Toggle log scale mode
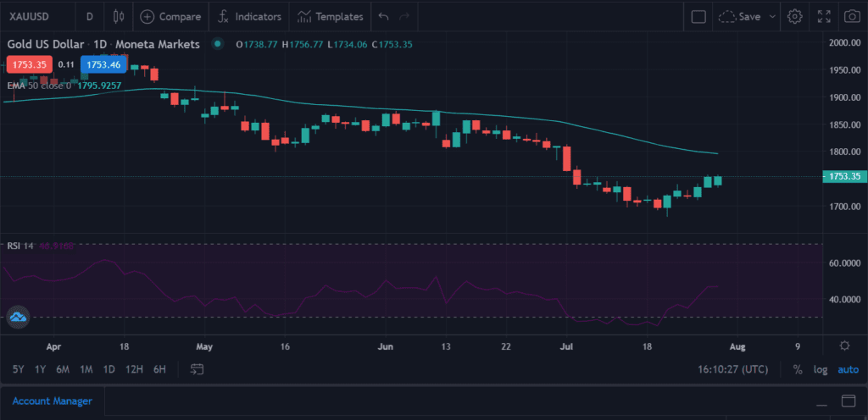868x420 pixels. pyautogui.click(x=821, y=369)
